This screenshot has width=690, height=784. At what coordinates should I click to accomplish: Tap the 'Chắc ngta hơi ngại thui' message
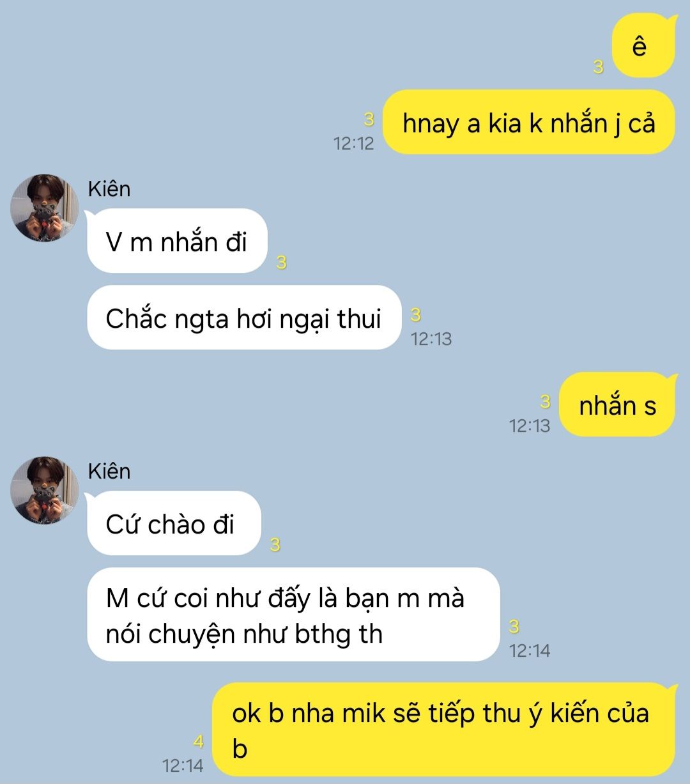click(x=243, y=318)
